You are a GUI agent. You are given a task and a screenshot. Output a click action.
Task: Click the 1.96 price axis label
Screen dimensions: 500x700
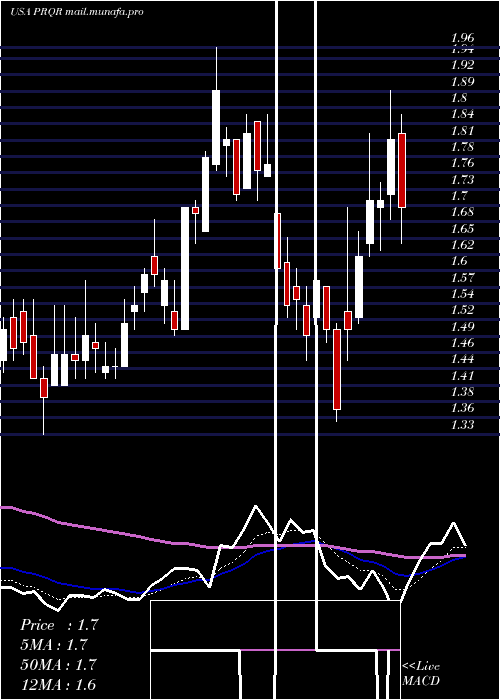[462, 38]
